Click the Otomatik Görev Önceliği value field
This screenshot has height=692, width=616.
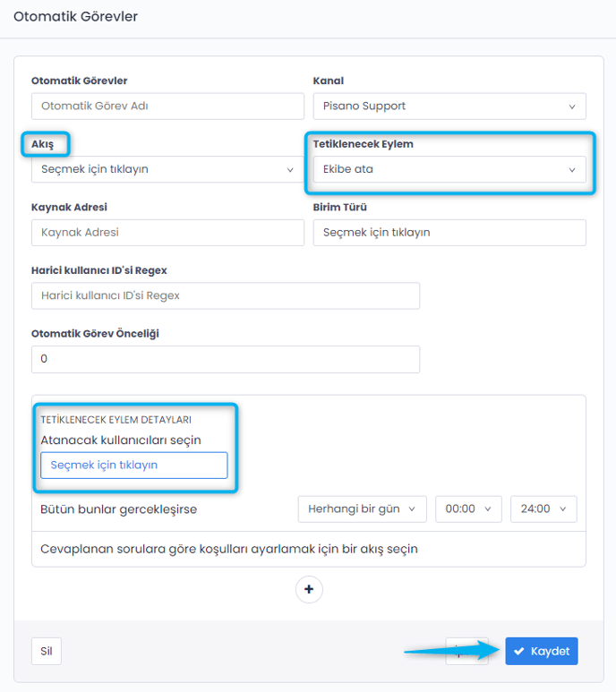pyautogui.click(x=225, y=359)
